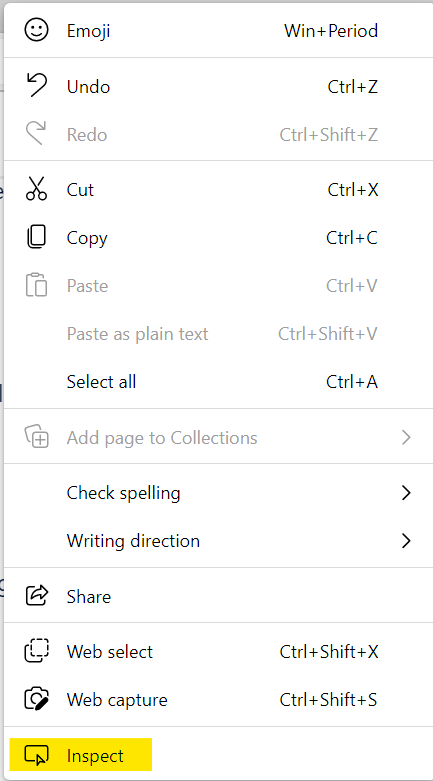The image size is (433, 781).
Task: Click the Web select text label
Action: [x=110, y=651]
